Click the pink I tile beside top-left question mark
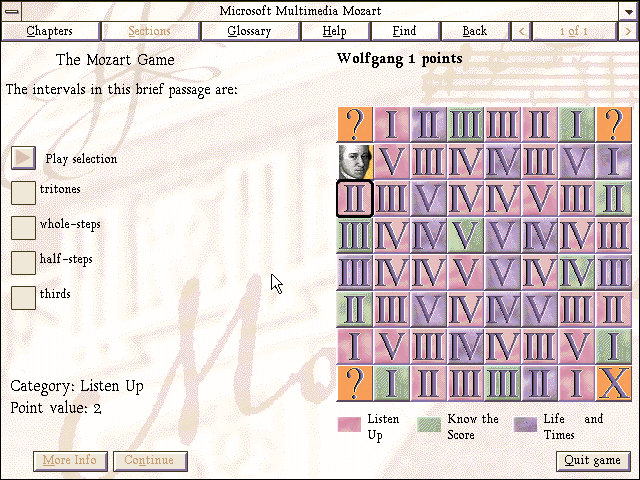This screenshot has width=640, height=480. click(x=392, y=124)
